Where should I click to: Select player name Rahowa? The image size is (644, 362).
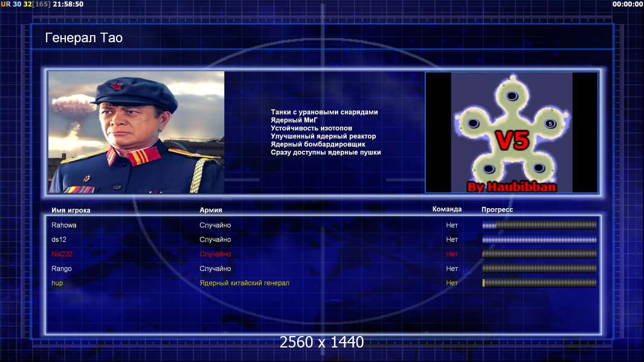tap(63, 225)
